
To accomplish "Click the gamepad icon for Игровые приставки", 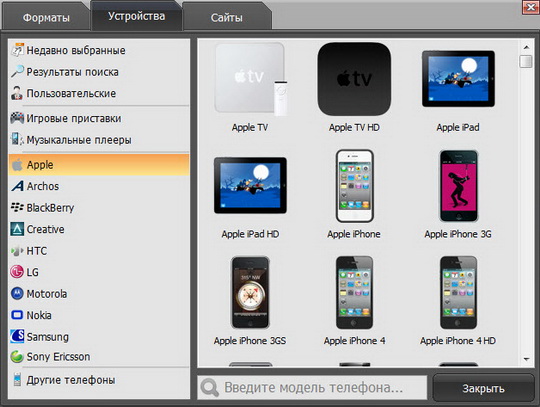I will [x=17, y=118].
